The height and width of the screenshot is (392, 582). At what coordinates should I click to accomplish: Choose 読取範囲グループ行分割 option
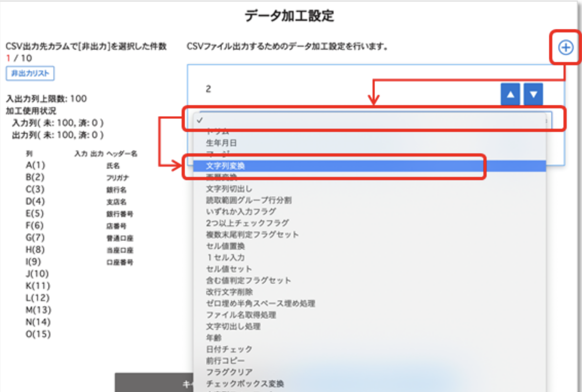[249, 200]
